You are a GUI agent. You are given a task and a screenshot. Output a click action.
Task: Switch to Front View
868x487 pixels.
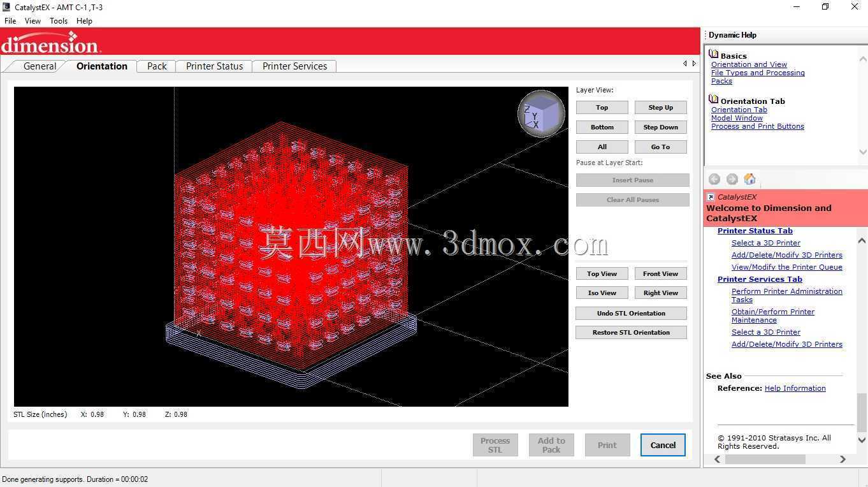(x=661, y=274)
